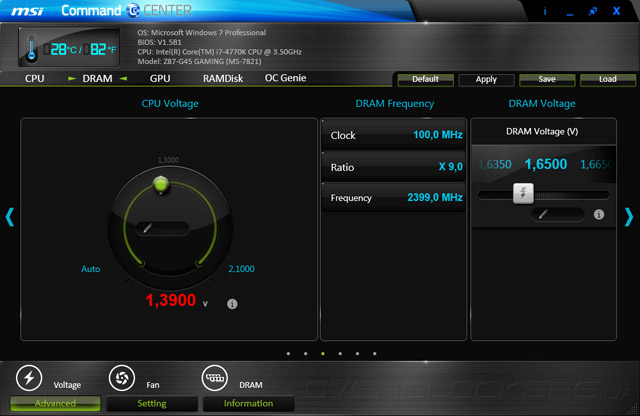Screen dimensions: 640x416
Task: Click the Ratio X 9,0 row
Action: [x=393, y=167]
